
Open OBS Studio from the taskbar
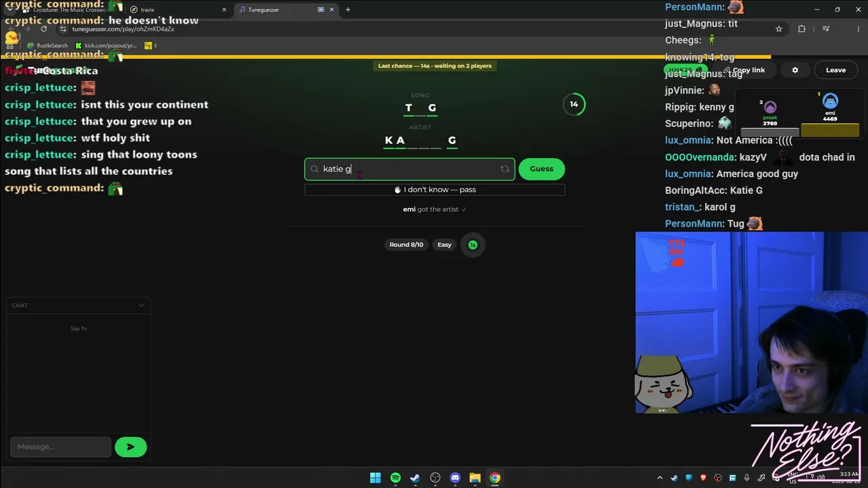pos(435,478)
